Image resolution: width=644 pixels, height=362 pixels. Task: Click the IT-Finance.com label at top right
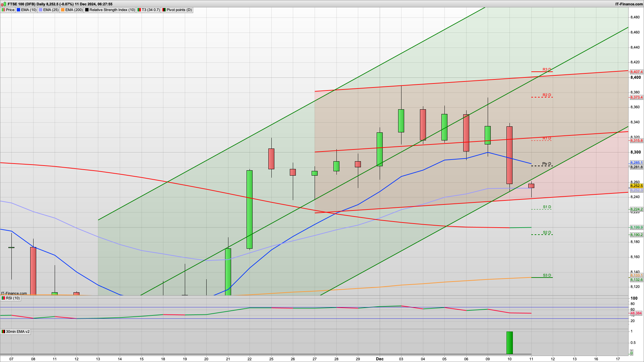tap(629, 4)
